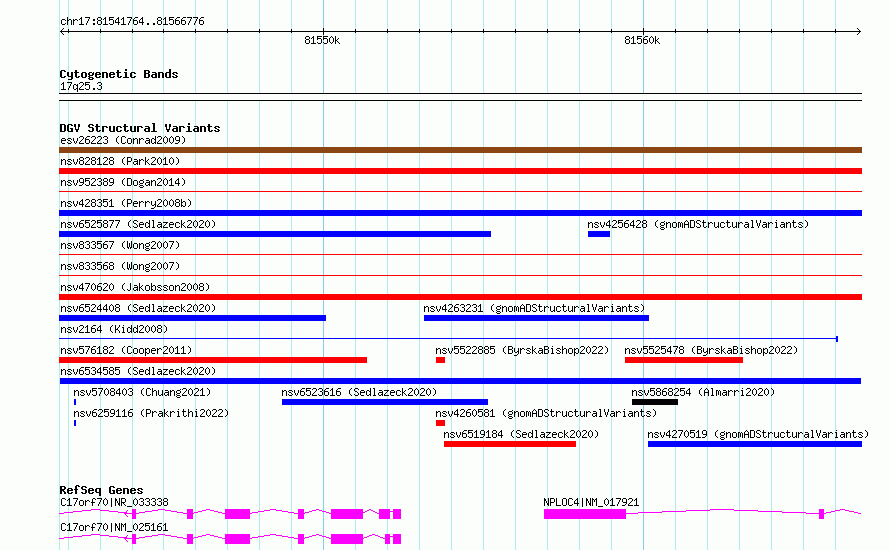
Task: Select the large NPLOC4 magenta exon block
Action: [585, 514]
